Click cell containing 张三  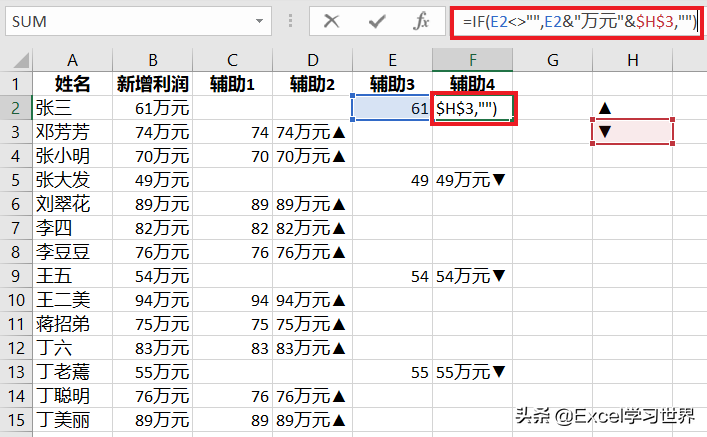[x=72, y=108]
